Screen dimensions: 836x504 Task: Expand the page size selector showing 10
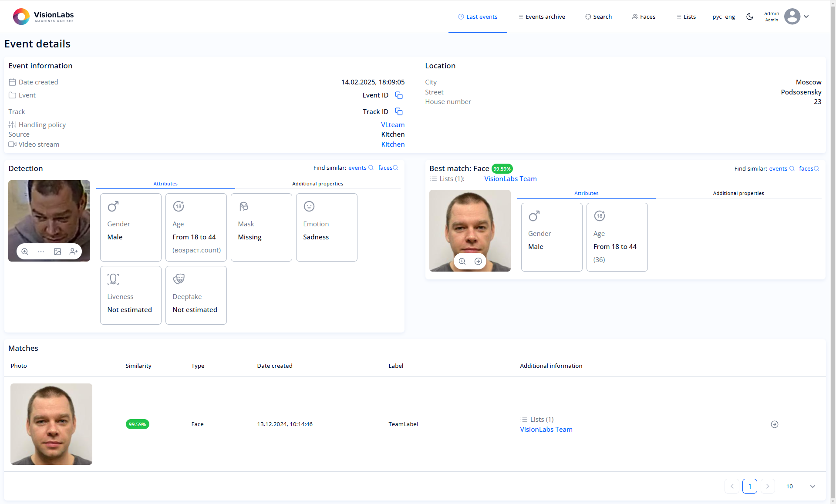(801, 486)
